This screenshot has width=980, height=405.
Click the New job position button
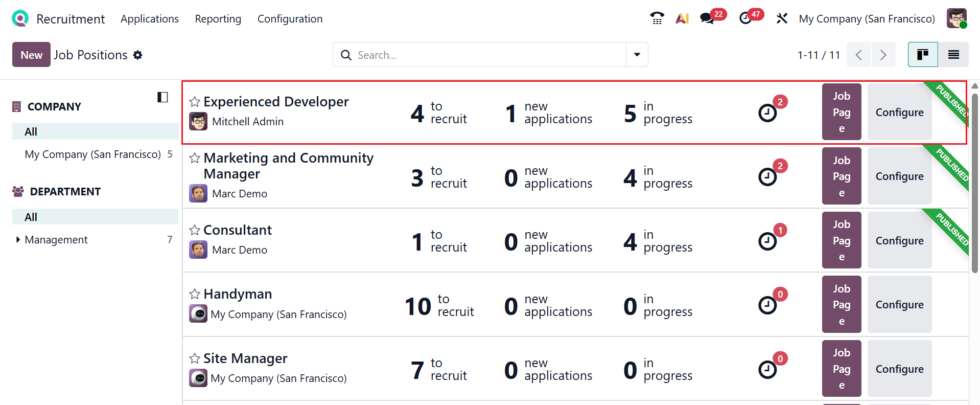point(31,55)
